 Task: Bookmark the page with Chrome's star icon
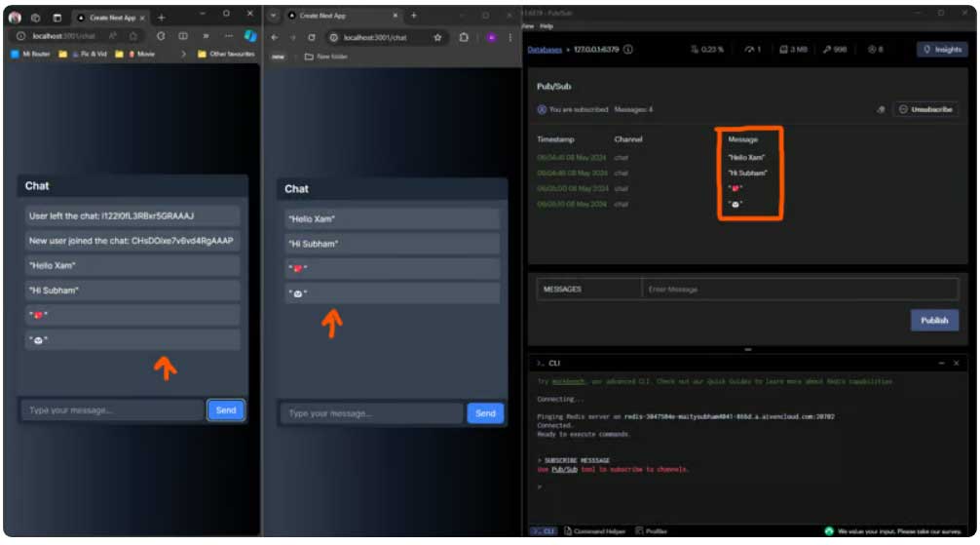tap(437, 37)
